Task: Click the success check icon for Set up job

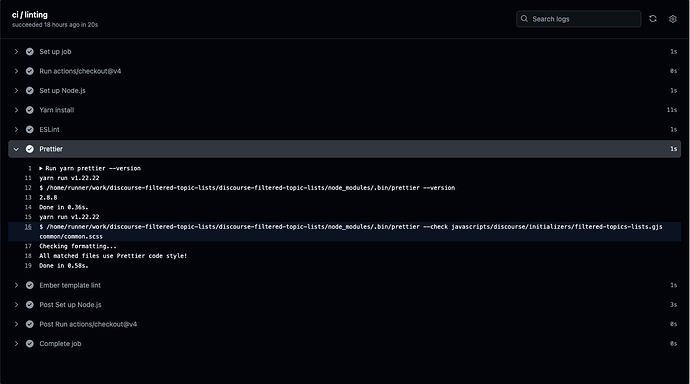Action: click(29, 51)
